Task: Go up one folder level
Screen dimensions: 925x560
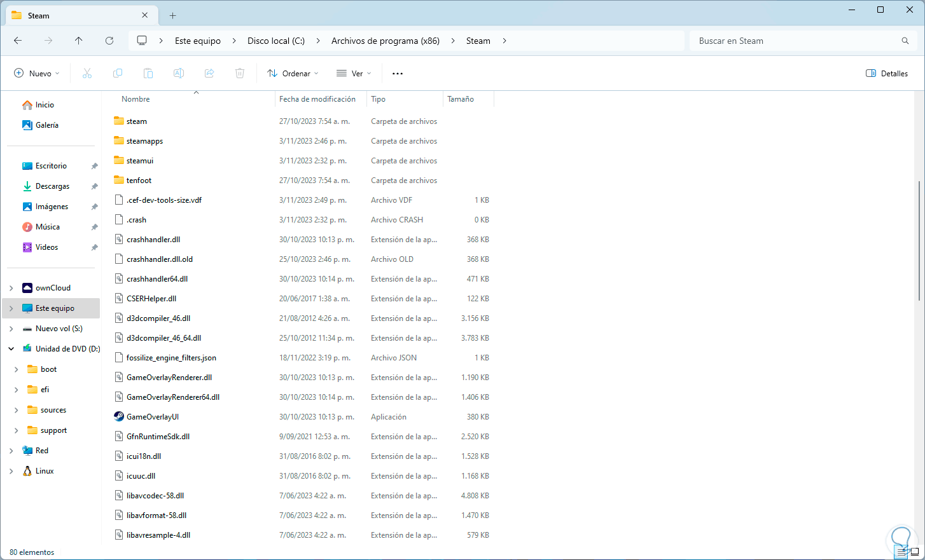Action: [x=79, y=41]
